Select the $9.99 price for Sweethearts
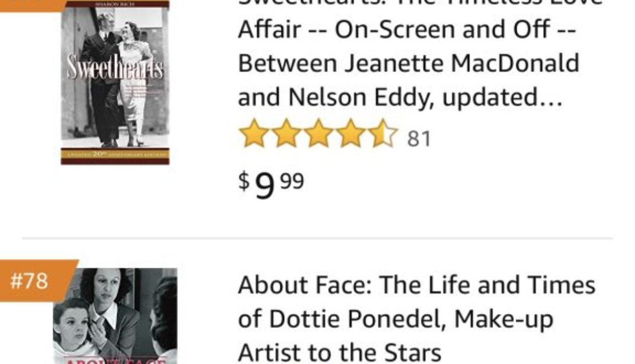 coord(271,183)
